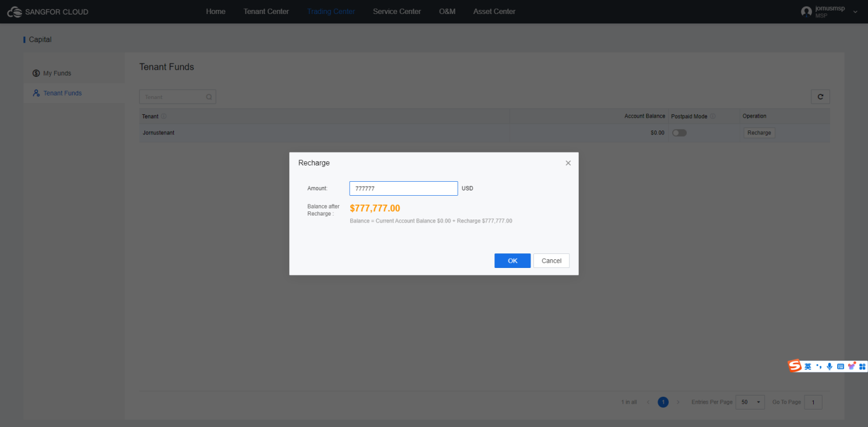The width and height of the screenshot is (868, 427).
Task: Click the Amount input field
Action: [403, 189]
